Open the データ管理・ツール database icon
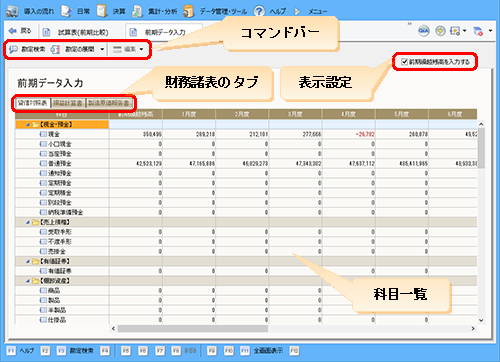500x362 pixels. 188,11
